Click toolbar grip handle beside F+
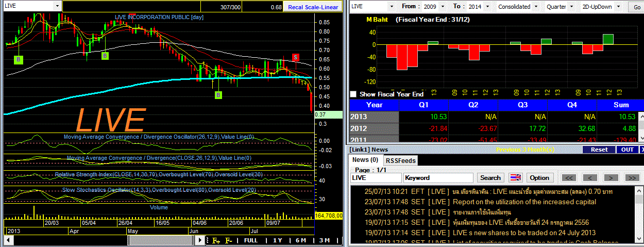This screenshot has height=247, width=644. tap(208, 240)
